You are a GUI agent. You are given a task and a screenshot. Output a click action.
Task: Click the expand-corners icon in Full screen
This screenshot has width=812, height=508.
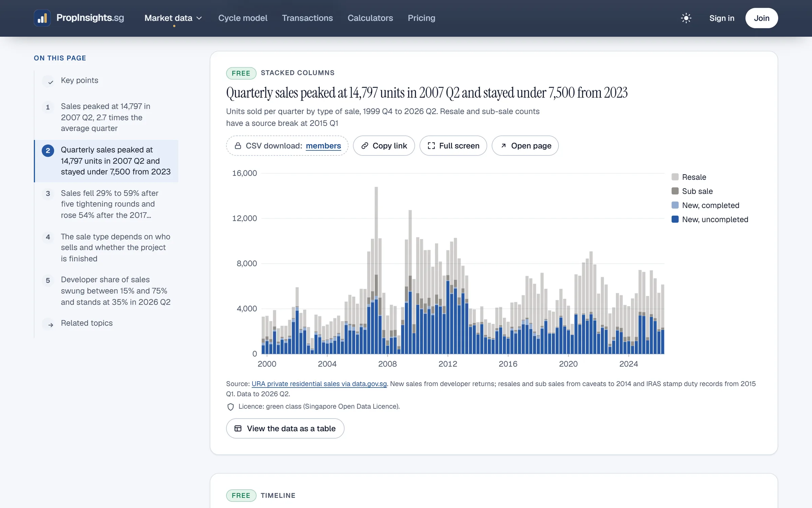tap(431, 146)
